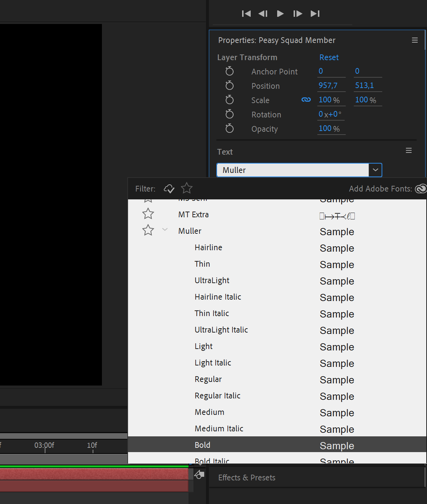Favorite the Muller font with its star
This screenshot has height=504, width=427.
[x=148, y=230]
